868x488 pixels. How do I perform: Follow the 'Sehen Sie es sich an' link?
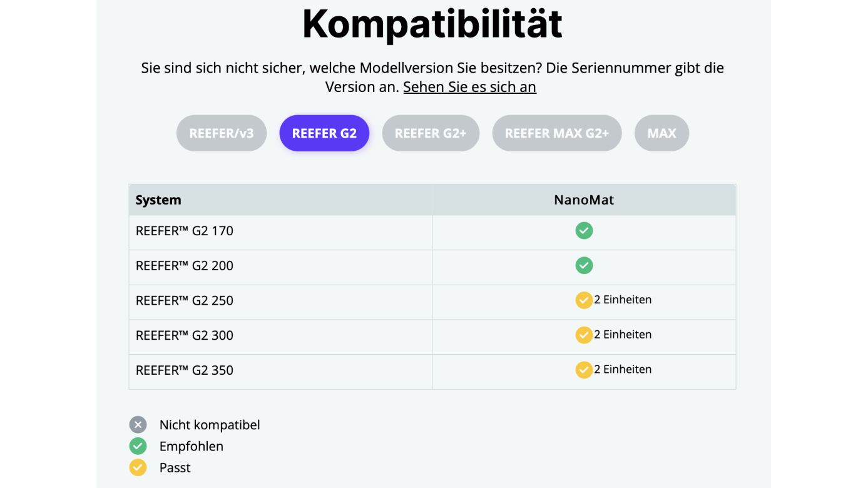tap(469, 87)
